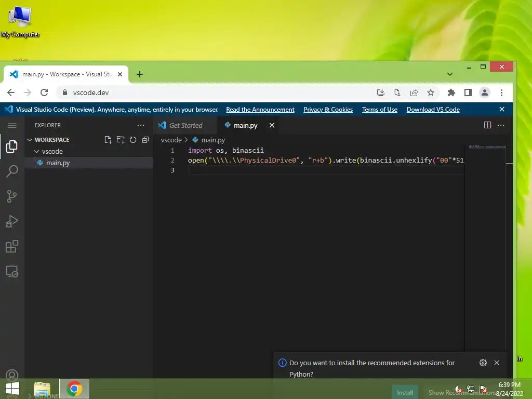Viewport: 532px width, 399px height.
Task: Open the Download VS Code link
Action: (433, 109)
